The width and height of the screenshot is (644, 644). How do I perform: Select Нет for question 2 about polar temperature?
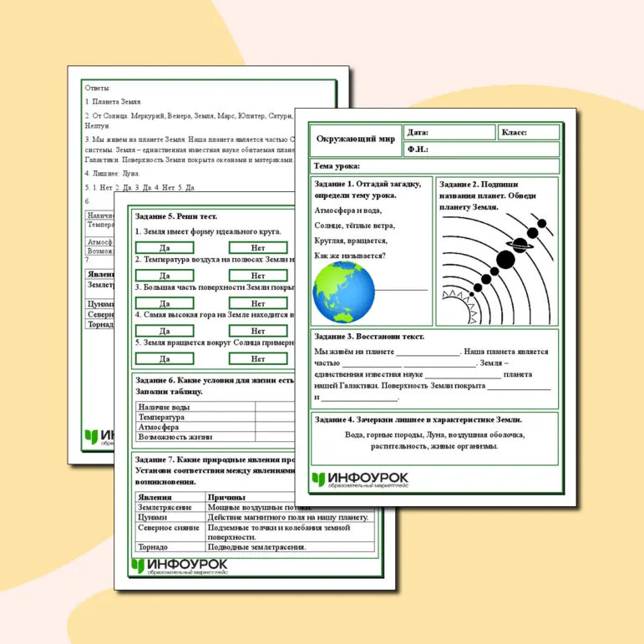coord(258,275)
